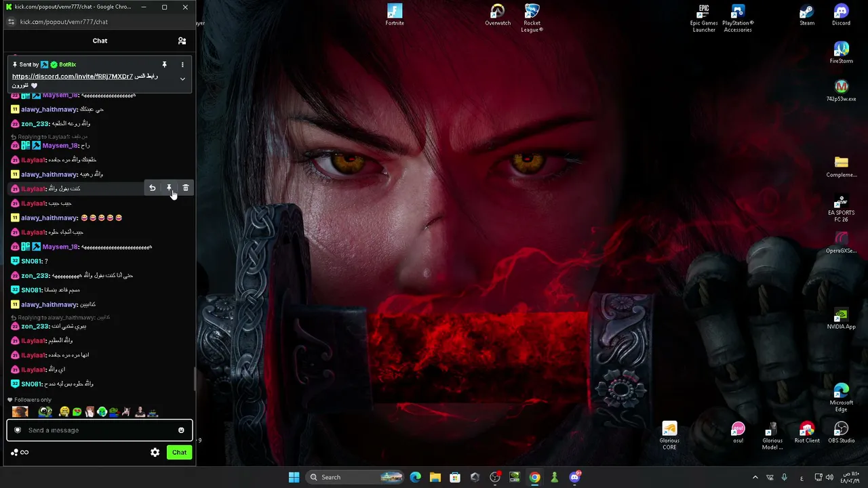Open Microsoft Store from the taskbar
Screen dimensions: 868x488
coord(455,477)
